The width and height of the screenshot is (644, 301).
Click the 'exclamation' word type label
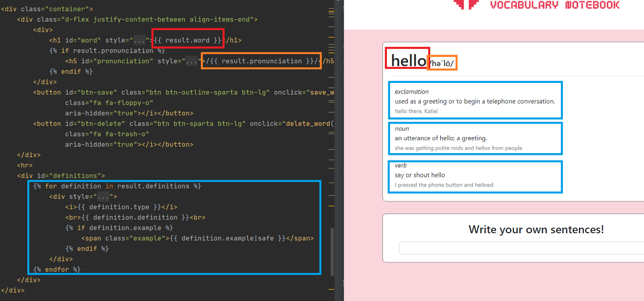412,92
